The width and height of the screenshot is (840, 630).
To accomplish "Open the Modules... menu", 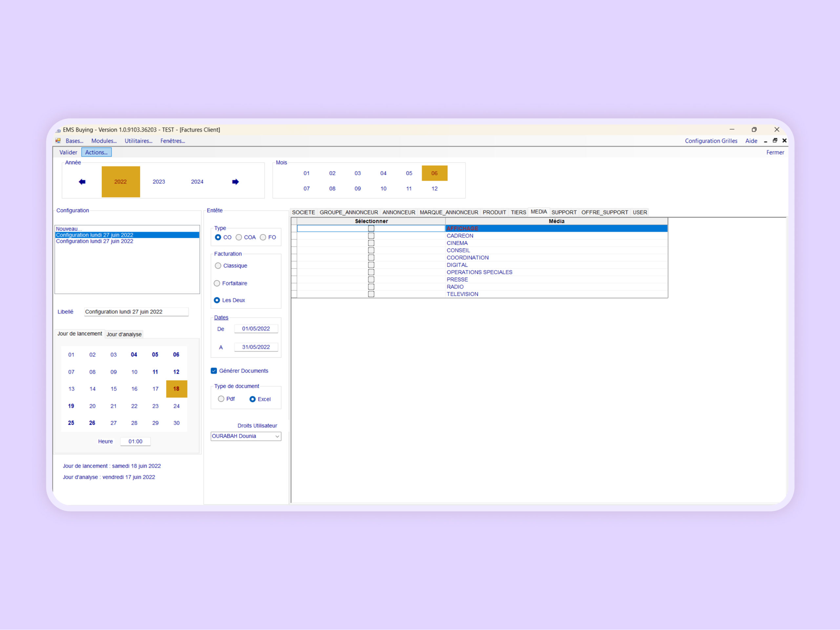I will point(104,141).
